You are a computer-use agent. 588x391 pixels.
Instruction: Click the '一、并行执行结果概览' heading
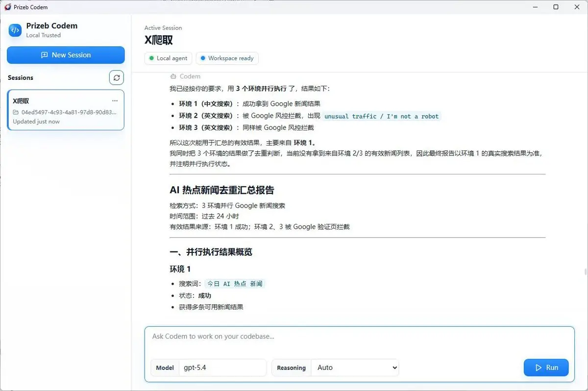click(211, 252)
